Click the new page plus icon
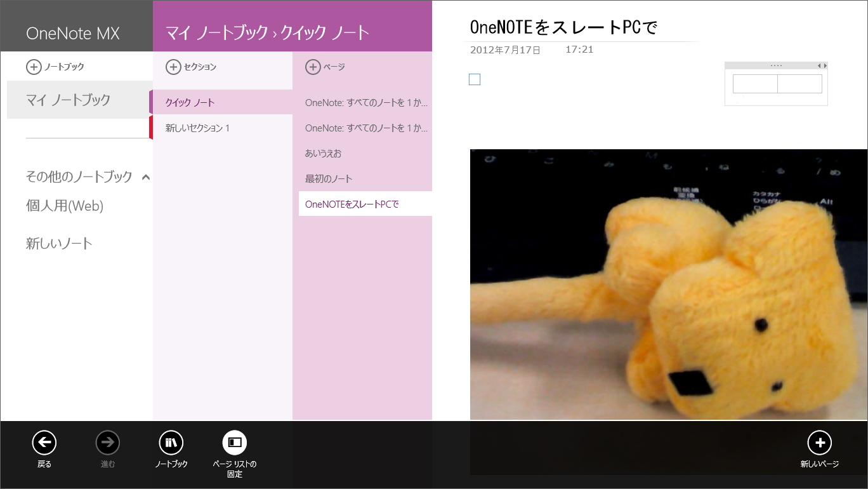Screen dimensions: 868x489 coord(820,442)
